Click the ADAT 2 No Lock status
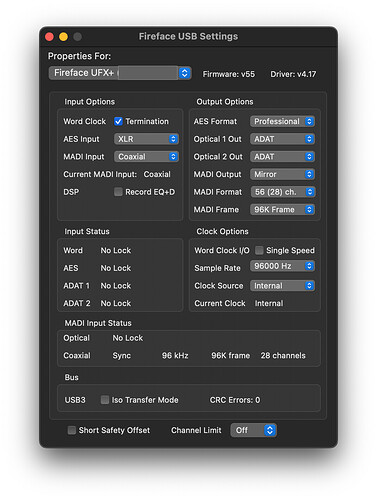The height and width of the screenshot is (500, 377). click(x=116, y=303)
